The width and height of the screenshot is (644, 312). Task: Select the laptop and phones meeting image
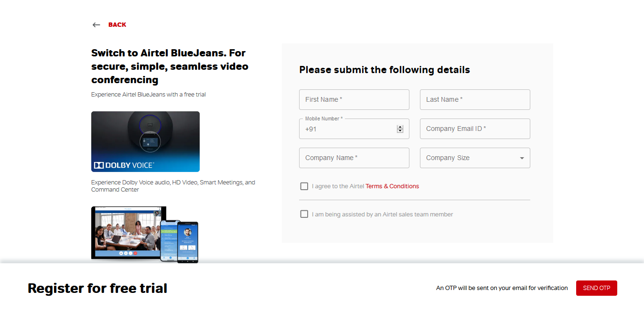click(x=145, y=235)
